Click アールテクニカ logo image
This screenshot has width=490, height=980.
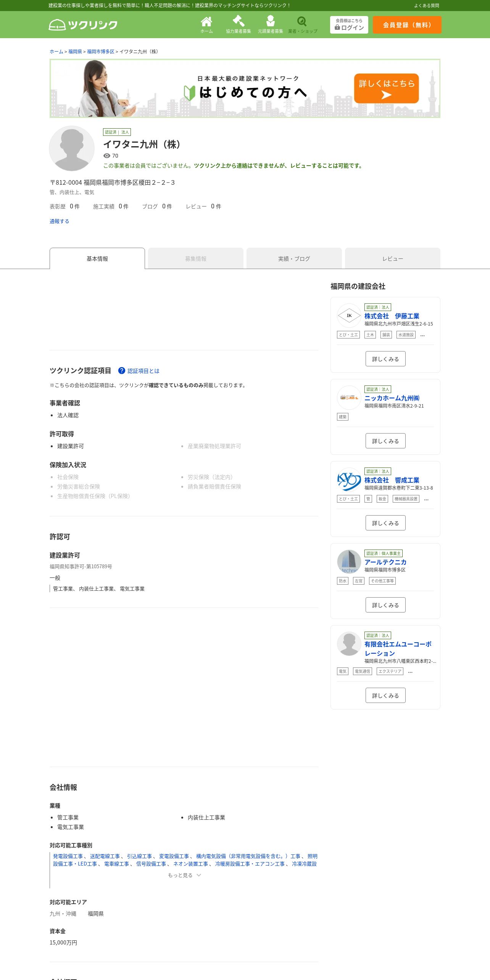coord(349,562)
